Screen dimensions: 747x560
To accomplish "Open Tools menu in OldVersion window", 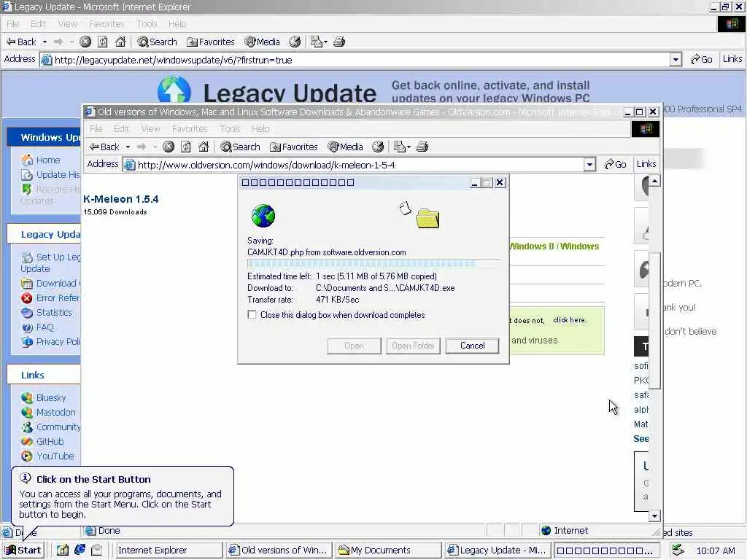I will pyautogui.click(x=230, y=128).
